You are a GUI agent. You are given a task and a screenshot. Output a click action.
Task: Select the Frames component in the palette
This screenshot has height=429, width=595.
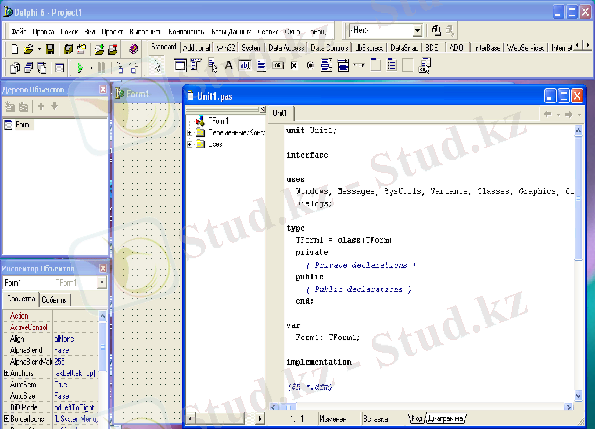coord(180,65)
